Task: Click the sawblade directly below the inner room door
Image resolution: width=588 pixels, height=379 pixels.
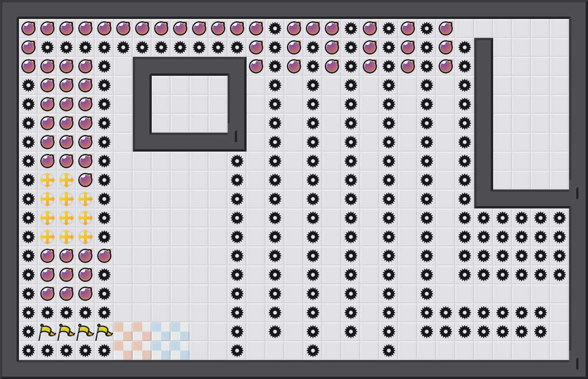Action: click(237, 161)
